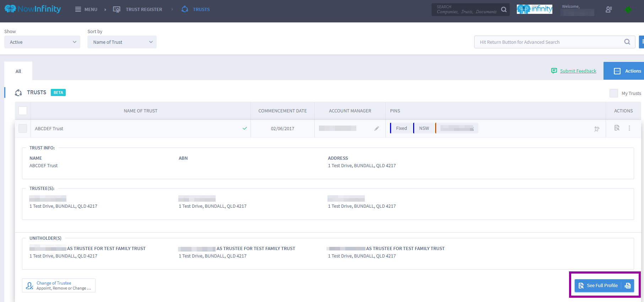Click the green tick beside ABCDEF Trust
Image resolution: width=644 pixels, height=302 pixels.
tap(245, 128)
